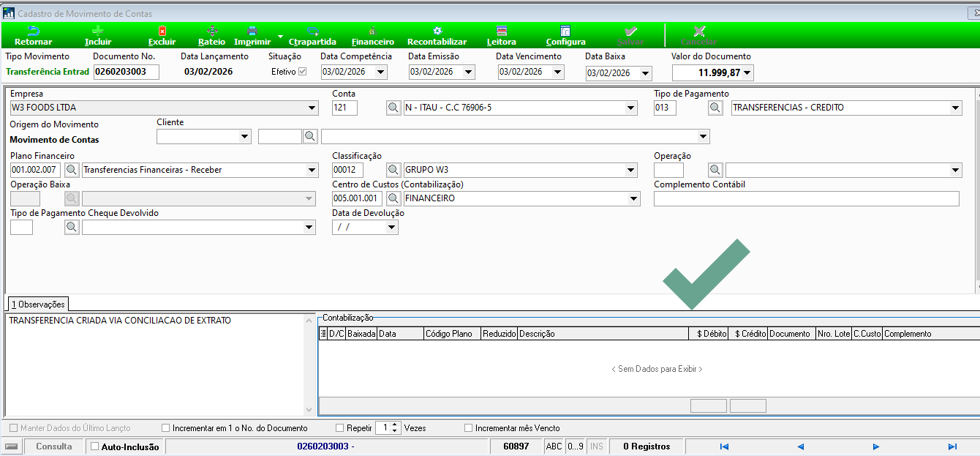Click the Leitora reader icon
The image size is (980, 456).
tap(501, 31)
